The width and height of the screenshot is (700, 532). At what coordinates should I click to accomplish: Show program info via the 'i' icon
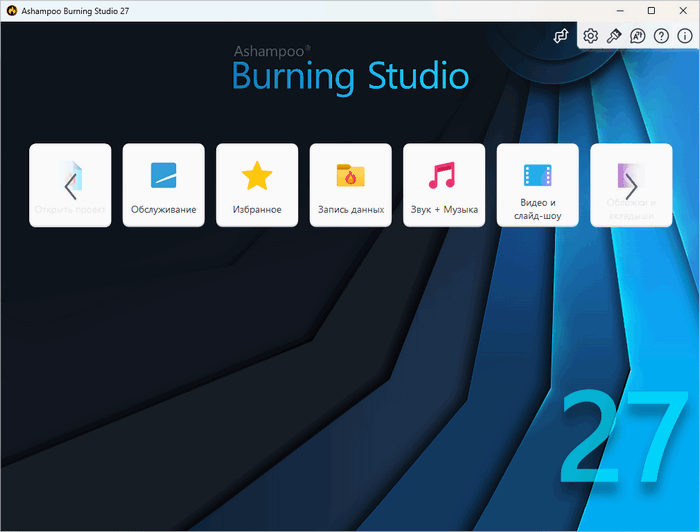[x=684, y=36]
